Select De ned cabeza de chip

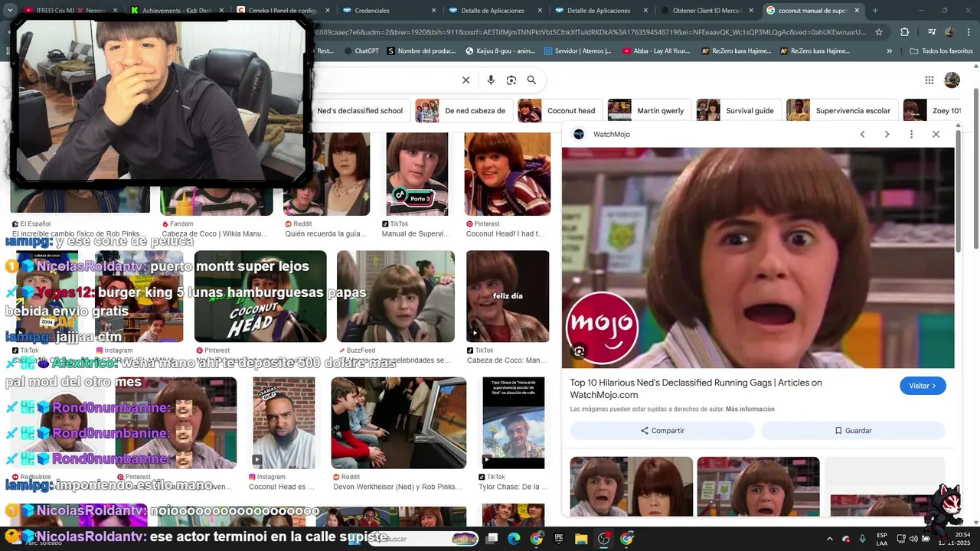(x=463, y=110)
